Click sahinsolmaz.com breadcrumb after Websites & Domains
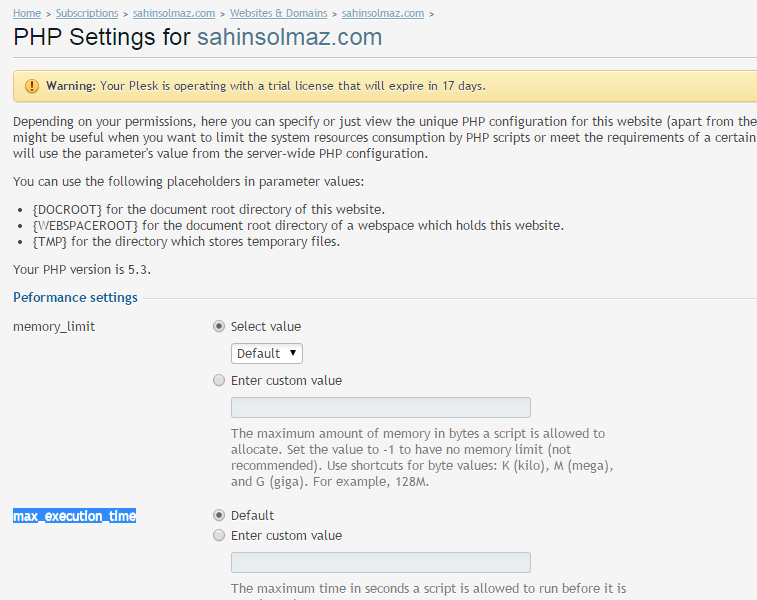Image resolution: width=757 pixels, height=600 pixels. [382, 14]
